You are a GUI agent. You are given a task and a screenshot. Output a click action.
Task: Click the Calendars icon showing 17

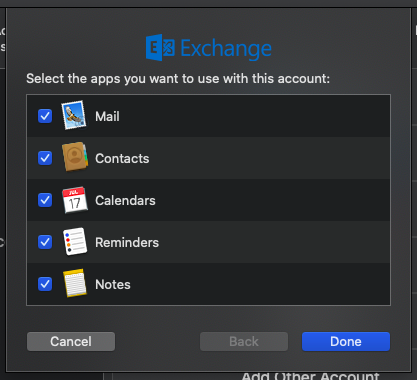(x=75, y=199)
